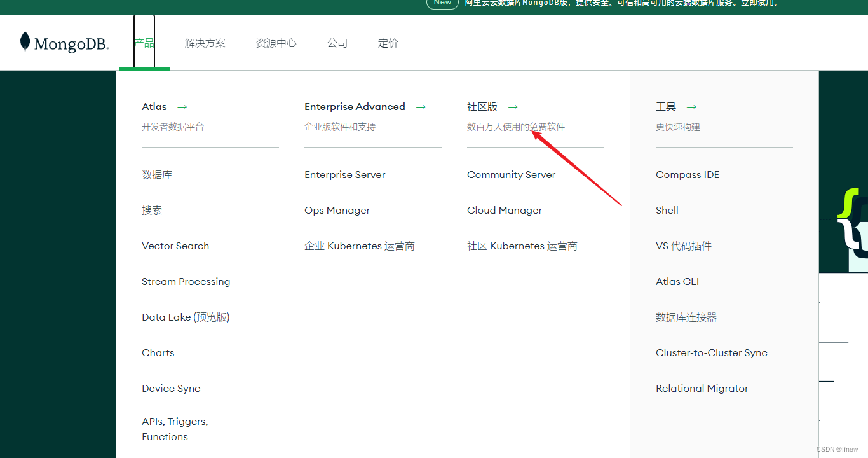Open APIs, Triggers, Functions

tap(175, 429)
